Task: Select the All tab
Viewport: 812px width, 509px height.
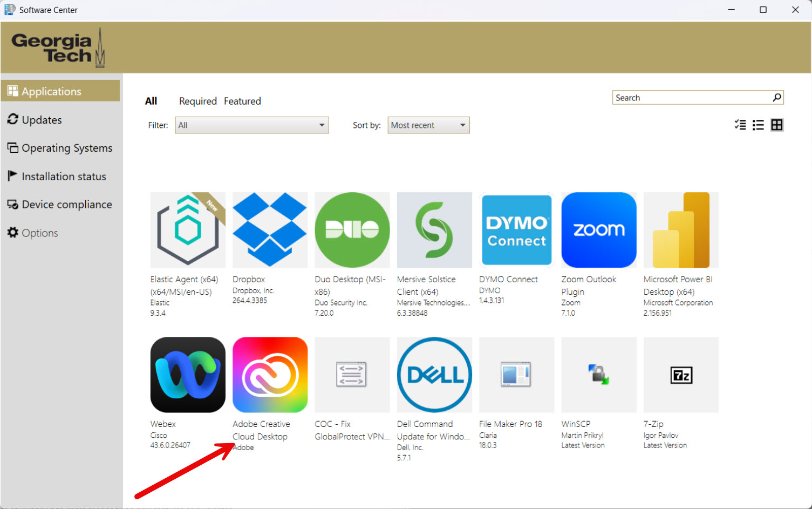Action: (x=151, y=101)
